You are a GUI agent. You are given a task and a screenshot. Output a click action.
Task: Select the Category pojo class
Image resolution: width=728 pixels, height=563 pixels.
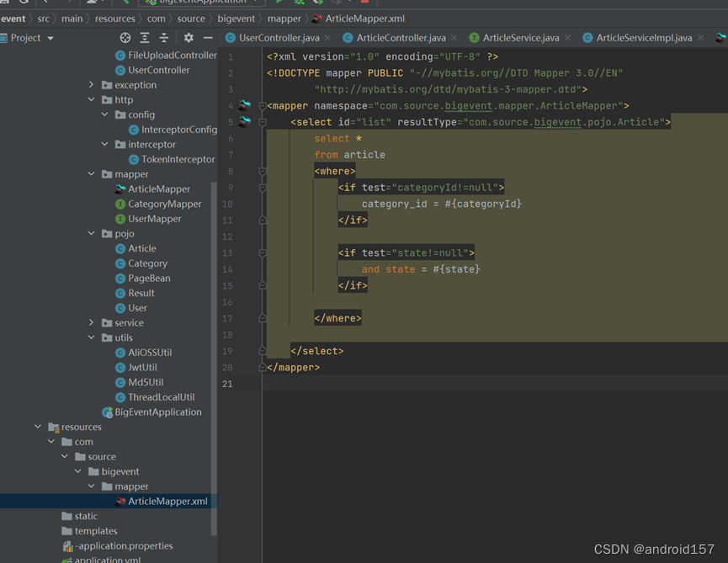(141, 263)
